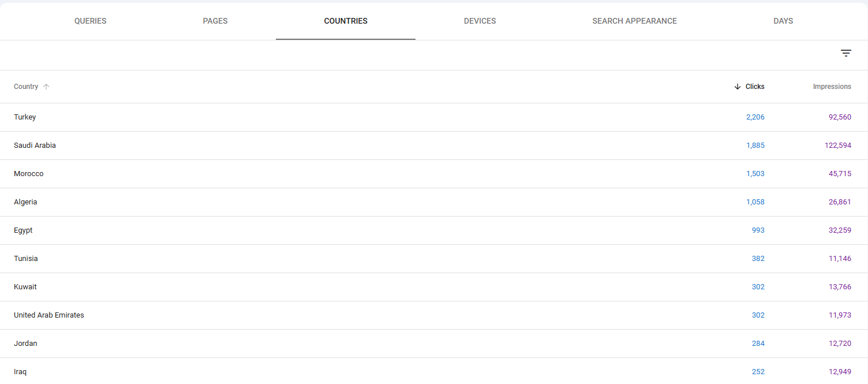Switch to the Days tab
Image resolution: width=868 pixels, height=384 pixels.
(783, 21)
